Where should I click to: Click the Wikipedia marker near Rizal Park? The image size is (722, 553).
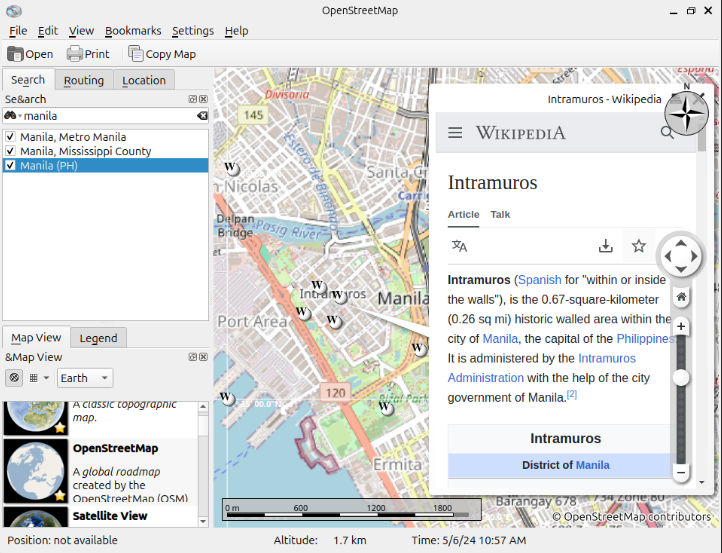pyautogui.click(x=385, y=407)
